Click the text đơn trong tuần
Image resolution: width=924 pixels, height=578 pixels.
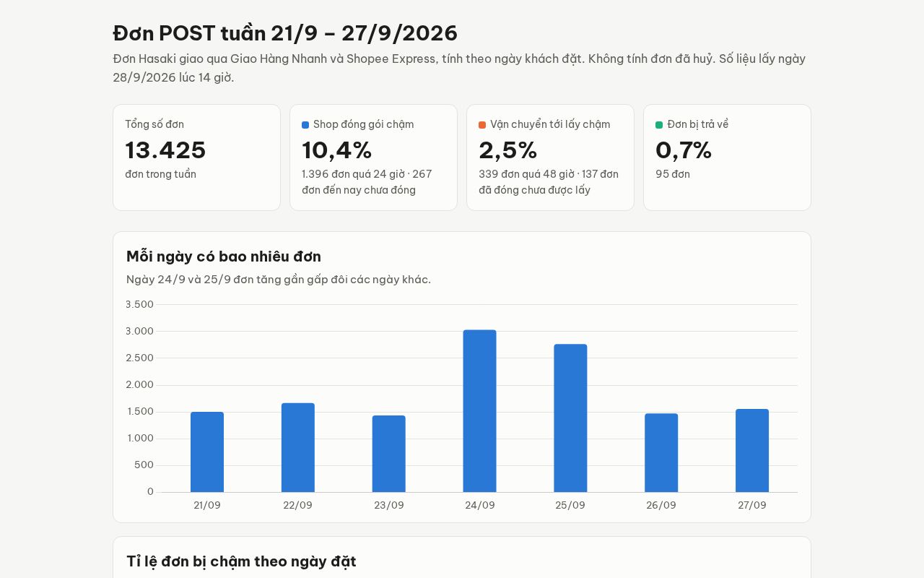point(160,174)
